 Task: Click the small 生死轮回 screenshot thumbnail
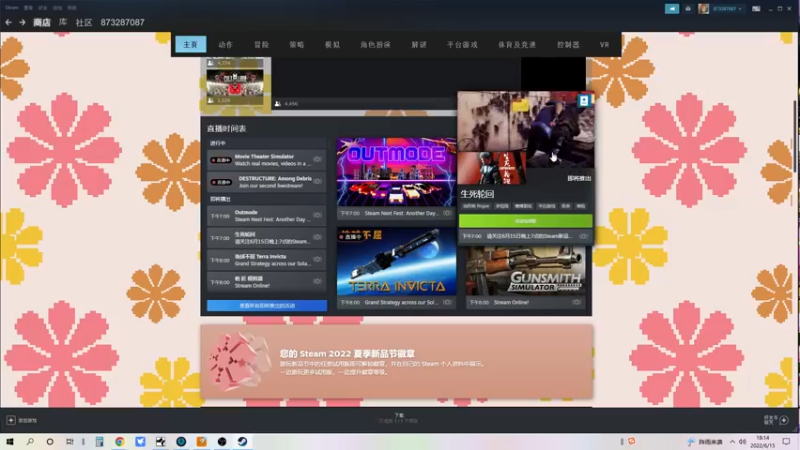[491, 168]
